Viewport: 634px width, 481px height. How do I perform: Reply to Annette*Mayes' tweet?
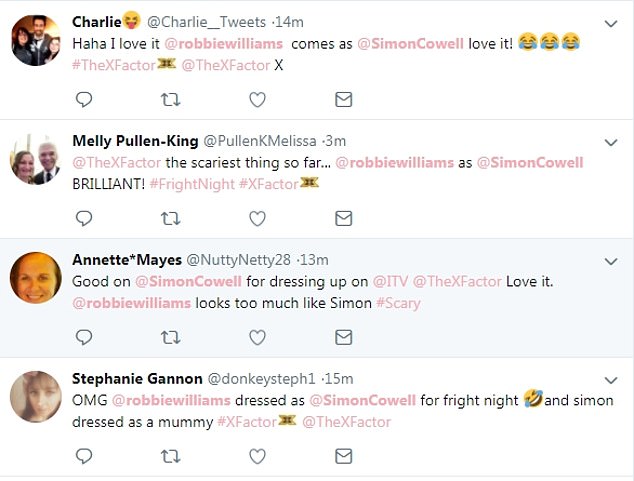click(x=84, y=336)
